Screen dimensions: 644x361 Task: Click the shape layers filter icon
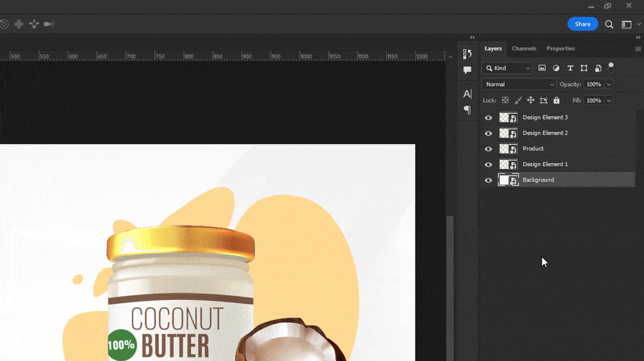pyautogui.click(x=584, y=68)
